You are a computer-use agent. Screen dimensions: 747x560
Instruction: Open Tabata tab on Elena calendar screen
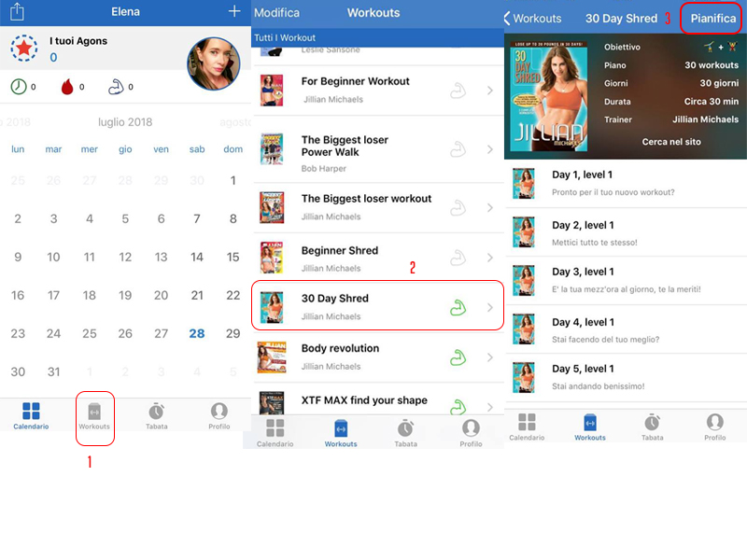point(156,417)
